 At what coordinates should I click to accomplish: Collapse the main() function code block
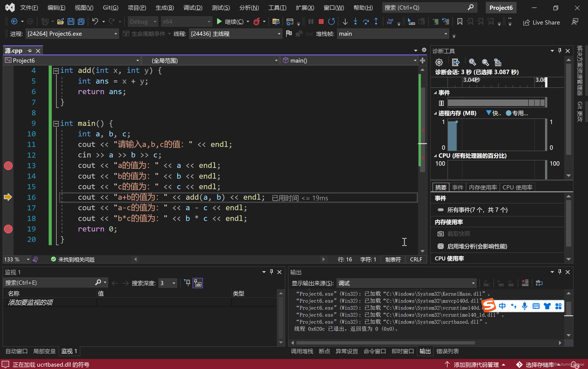point(56,124)
